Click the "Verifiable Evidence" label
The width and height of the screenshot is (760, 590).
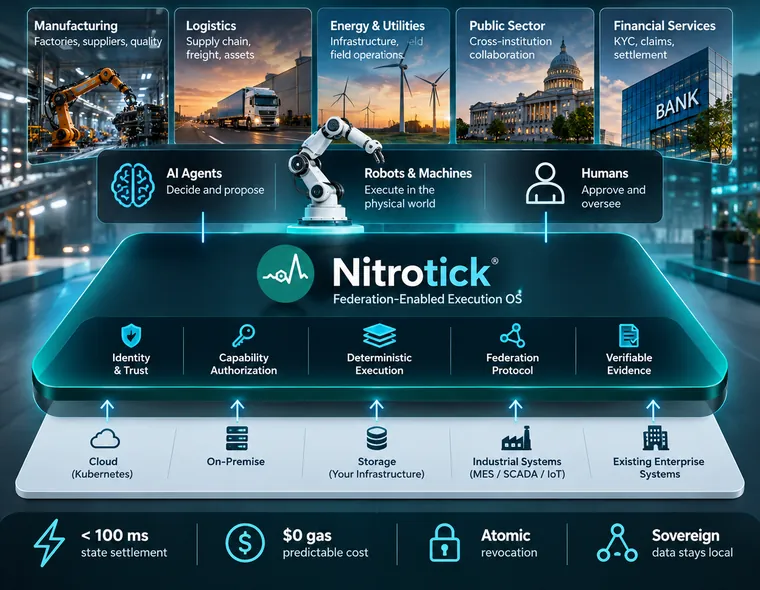click(x=629, y=364)
